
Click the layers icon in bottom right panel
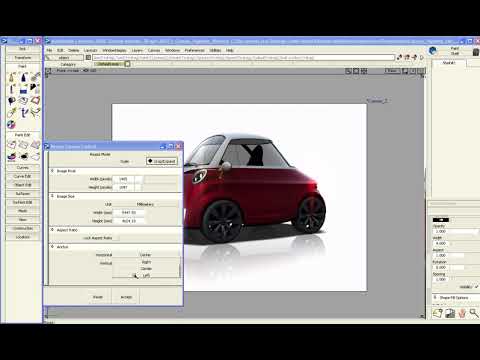(x=450, y=313)
